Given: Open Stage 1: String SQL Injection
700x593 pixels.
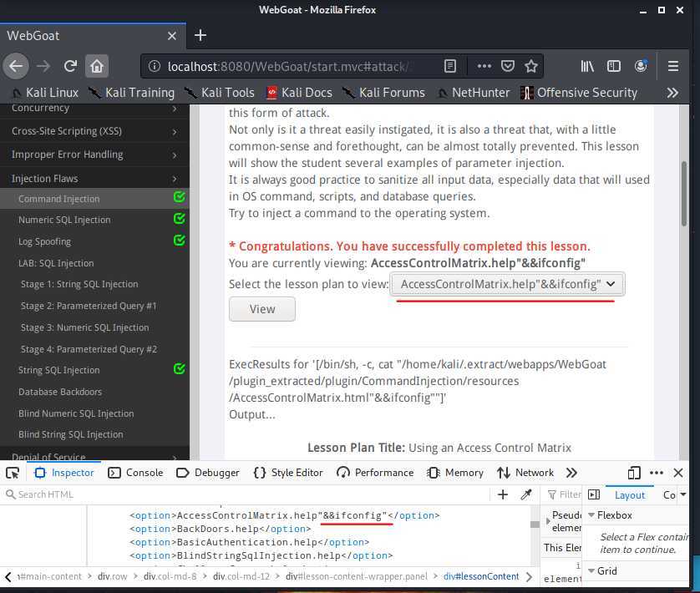Looking at the screenshot, I should pos(79,284).
